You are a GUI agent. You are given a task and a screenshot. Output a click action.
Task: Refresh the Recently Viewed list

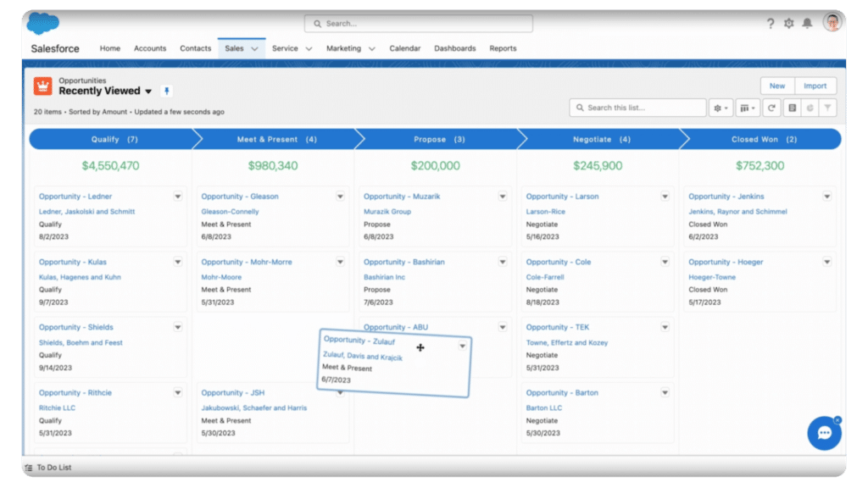click(x=771, y=108)
